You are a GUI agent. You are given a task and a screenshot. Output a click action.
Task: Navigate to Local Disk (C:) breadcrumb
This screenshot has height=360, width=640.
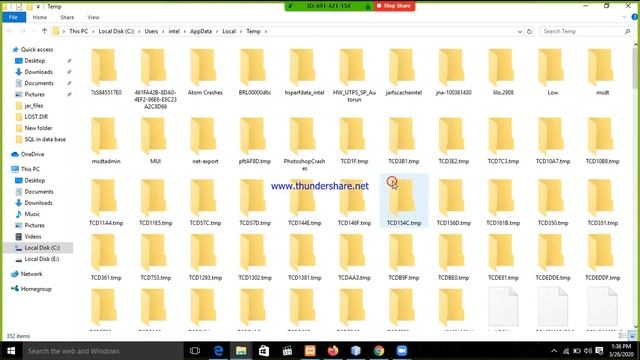[116, 31]
